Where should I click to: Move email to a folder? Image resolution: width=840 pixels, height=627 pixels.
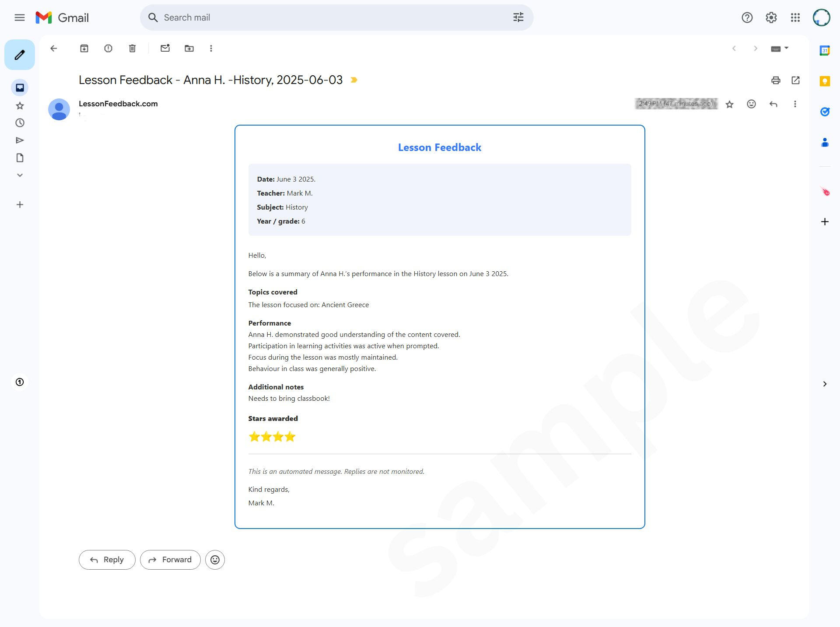tap(189, 49)
